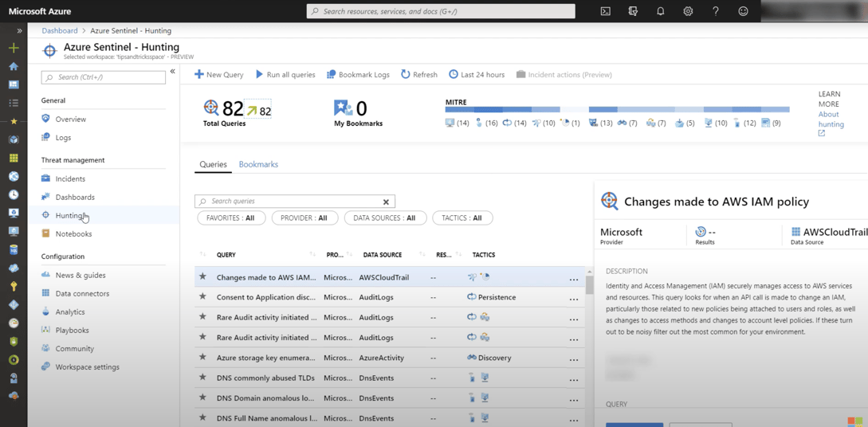Click the Favorites star in left rail
The width and height of the screenshot is (868, 427).
[14, 121]
